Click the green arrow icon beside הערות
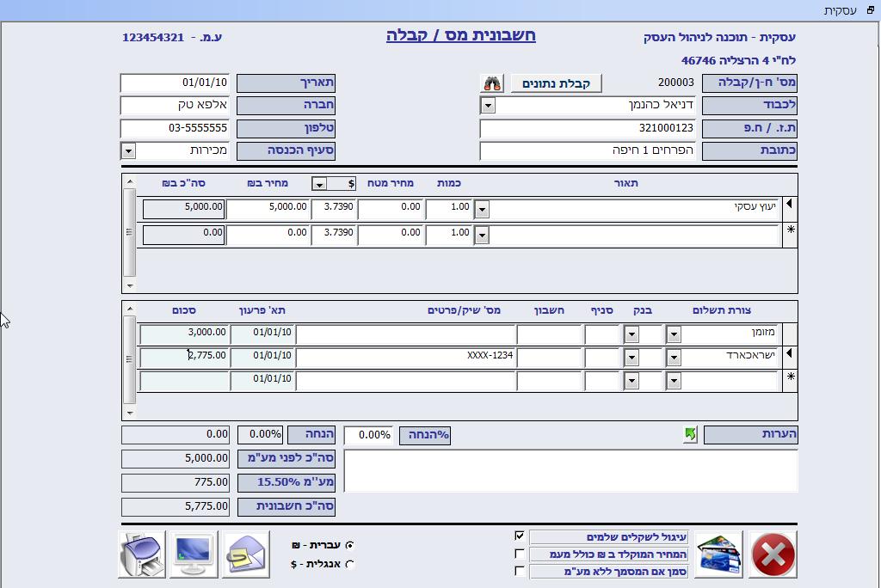This screenshot has height=588, width=881. (x=691, y=434)
